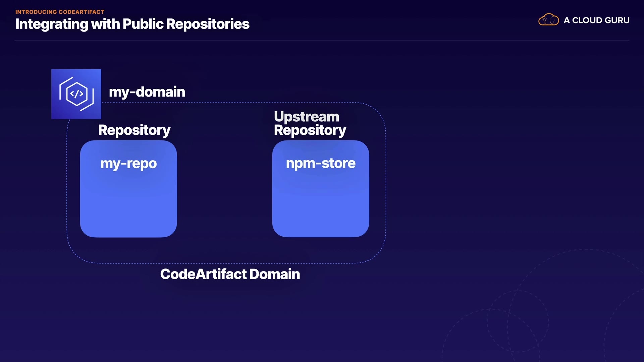Click the A CLOUD GURU brand text
The height and width of the screenshot is (362, 644).
pyautogui.click(x=596, y=20)
